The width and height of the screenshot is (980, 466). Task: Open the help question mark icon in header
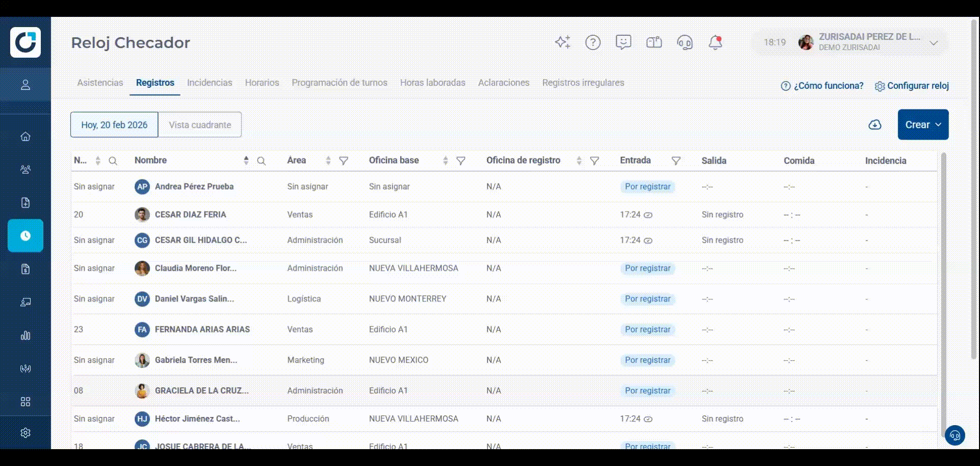[x=593, y=42]
